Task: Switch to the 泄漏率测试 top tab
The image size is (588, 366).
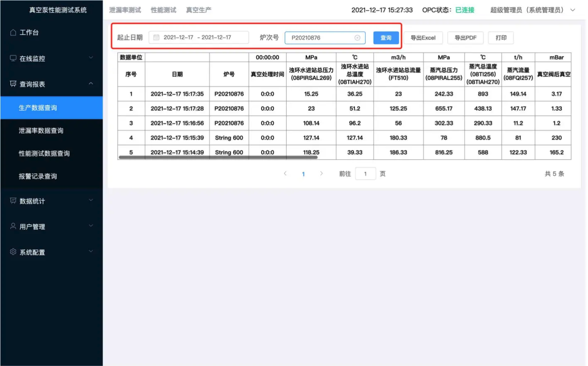Action: click(x=125, y=10)
